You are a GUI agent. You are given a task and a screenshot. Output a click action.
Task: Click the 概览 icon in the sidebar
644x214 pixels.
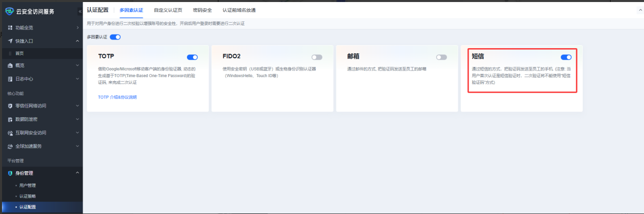tap(10, 65)
